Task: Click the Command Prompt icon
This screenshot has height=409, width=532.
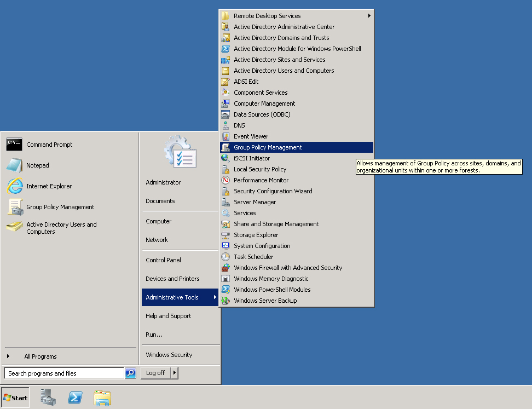Action: coord(14,145)
